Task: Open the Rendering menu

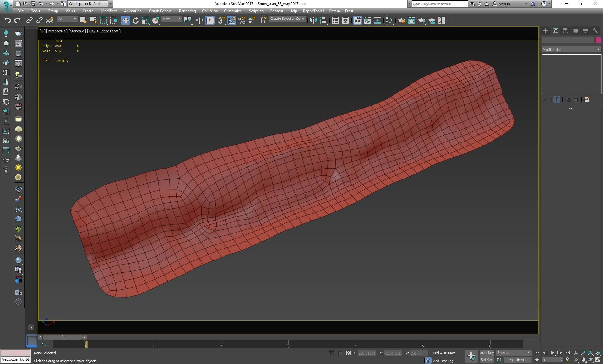Action: point(187,11)
